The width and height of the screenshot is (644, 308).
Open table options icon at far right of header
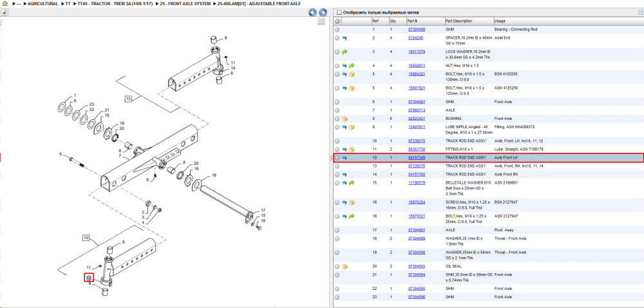coord(640,12)
